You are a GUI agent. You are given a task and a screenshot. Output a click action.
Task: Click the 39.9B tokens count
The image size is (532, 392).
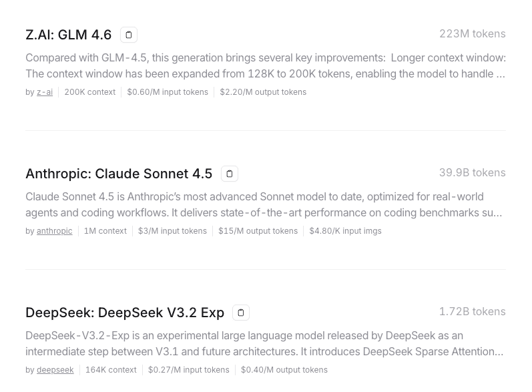[472, 173]
